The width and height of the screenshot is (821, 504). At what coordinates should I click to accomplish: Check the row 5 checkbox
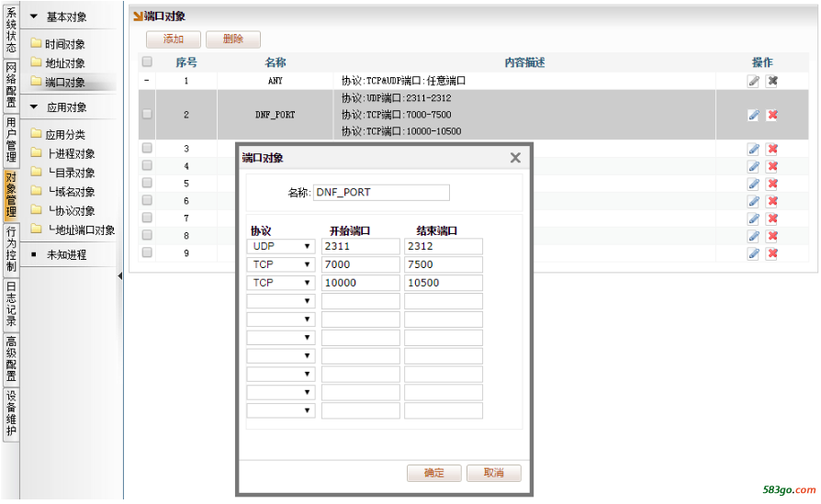[147, 183]
